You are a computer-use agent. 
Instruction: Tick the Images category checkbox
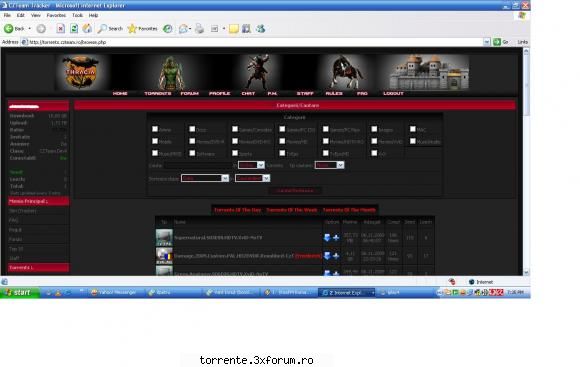(374, 129)
